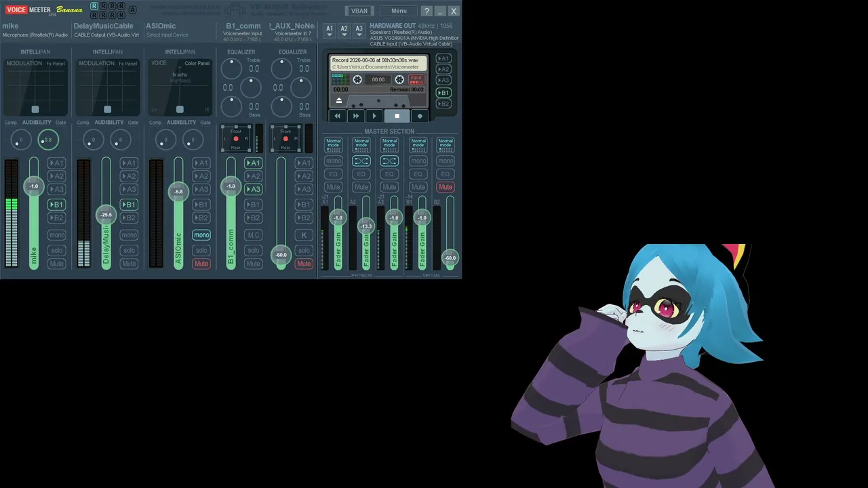Switch ASIOmic pad to Color Panel
Image resolution: width=868 pixels, height=488 pixels.
click(x=197, y=64)
